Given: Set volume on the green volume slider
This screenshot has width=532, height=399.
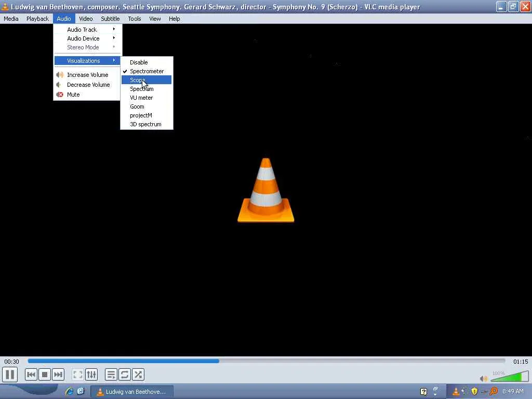Looking at the screenshot, I should 510,377.
